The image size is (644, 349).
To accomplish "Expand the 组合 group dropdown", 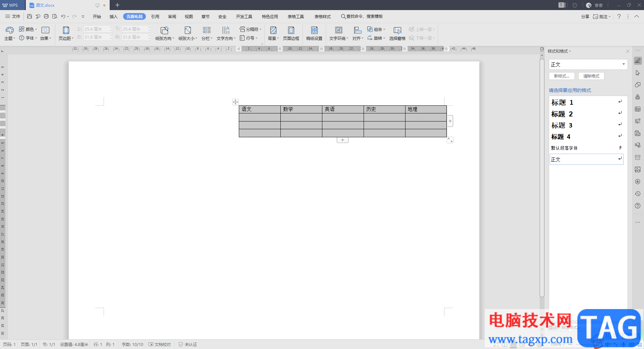I will [384, 30].
